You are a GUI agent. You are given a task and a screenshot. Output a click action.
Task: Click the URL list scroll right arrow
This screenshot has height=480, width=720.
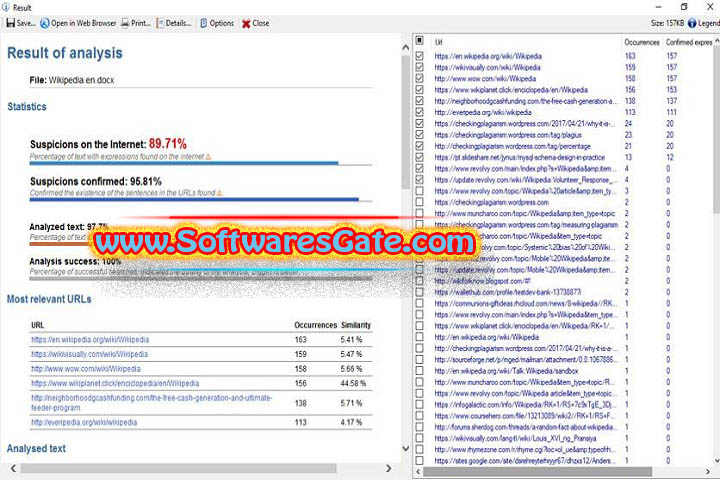708,472
